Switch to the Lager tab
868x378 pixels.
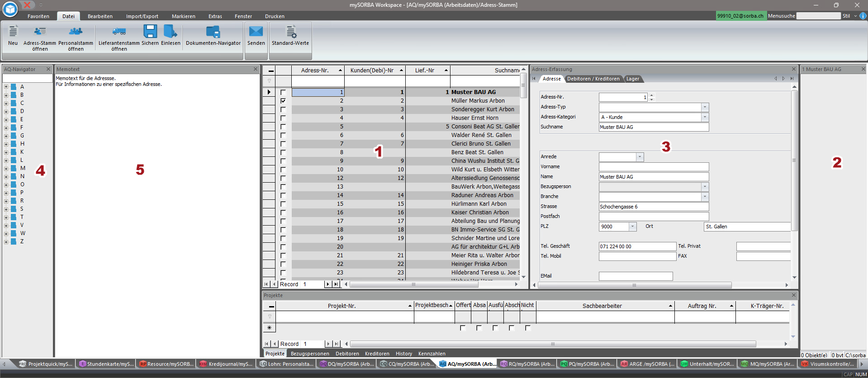click(632, 79)
